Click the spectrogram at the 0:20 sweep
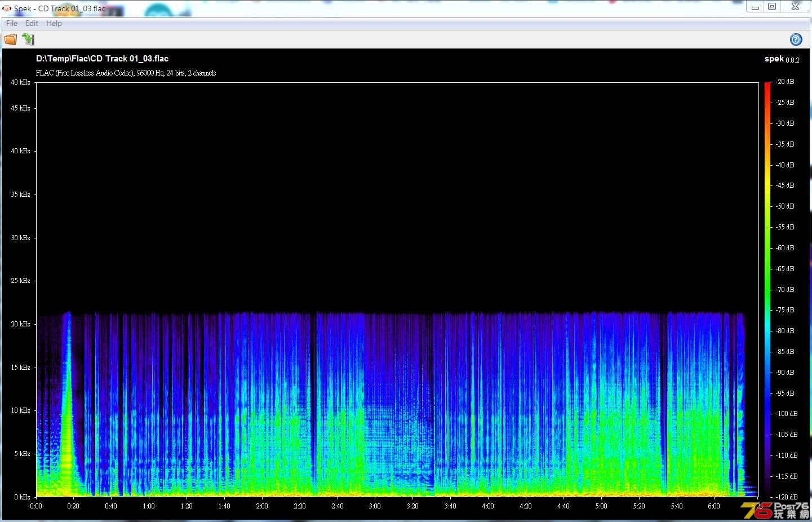Screen dimensions: 812x522 (x=68, y=404)
